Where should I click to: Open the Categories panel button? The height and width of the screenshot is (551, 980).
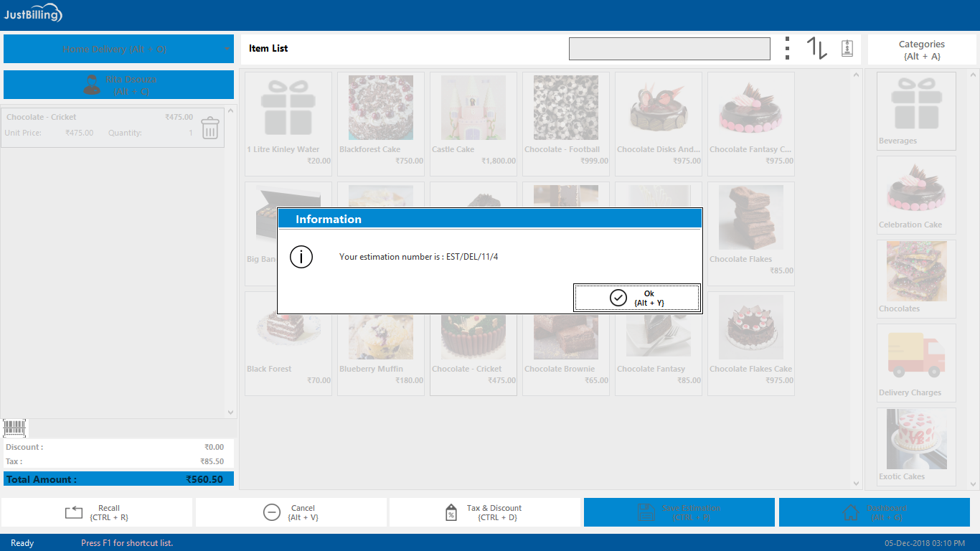pos(922,50)
